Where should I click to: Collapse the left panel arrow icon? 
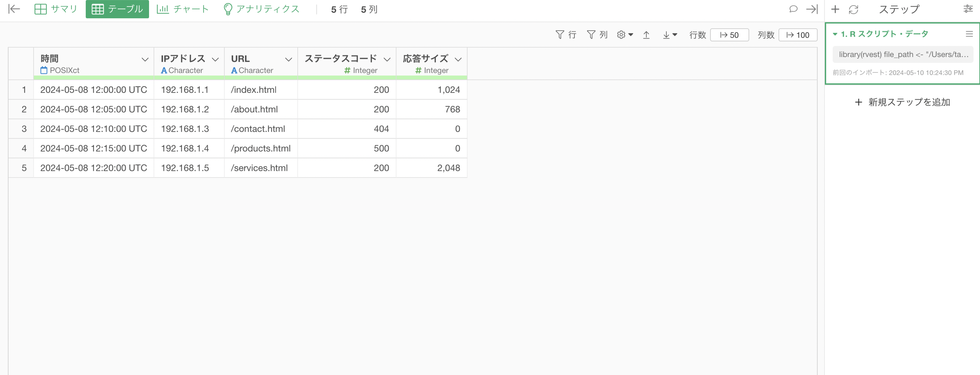click(x=14, y=9)
